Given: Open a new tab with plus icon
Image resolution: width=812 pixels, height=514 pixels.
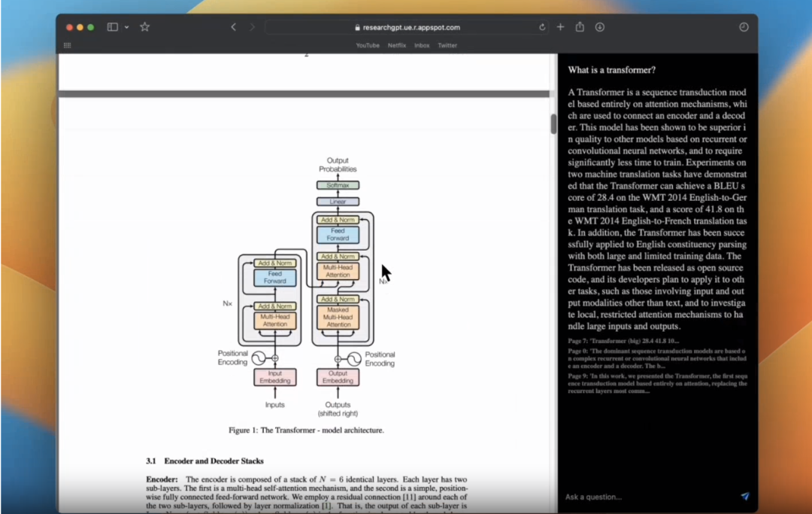Looking at the screenshot, I should click(560, 27).
